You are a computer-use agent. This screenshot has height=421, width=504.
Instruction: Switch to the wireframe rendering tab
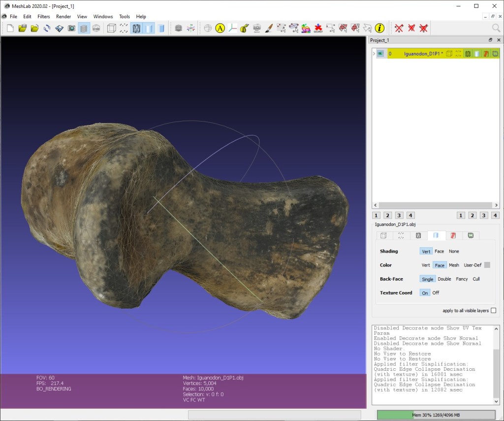(x=418, y=236)
